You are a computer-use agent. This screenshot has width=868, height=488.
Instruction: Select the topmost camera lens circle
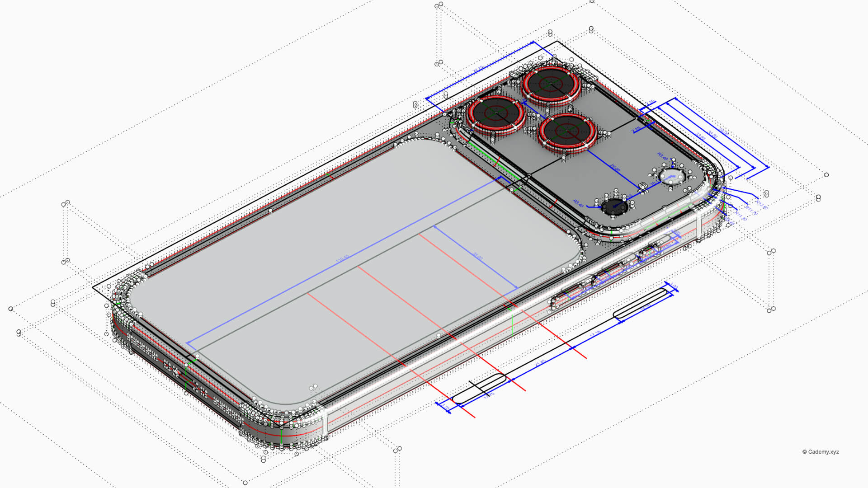[x=551, y=84]
